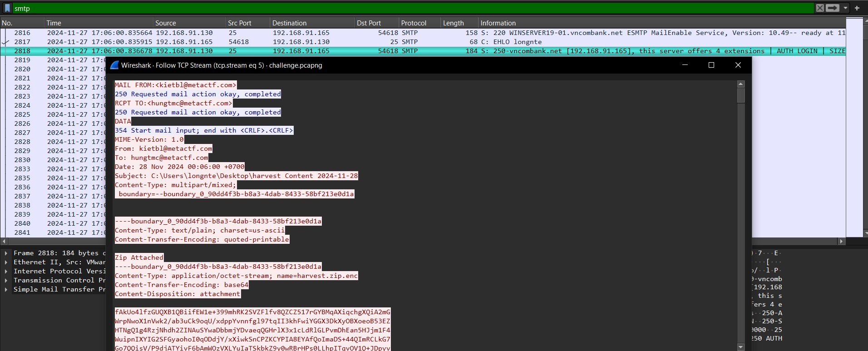Sort by Source column header

click(x=189, y=23)
